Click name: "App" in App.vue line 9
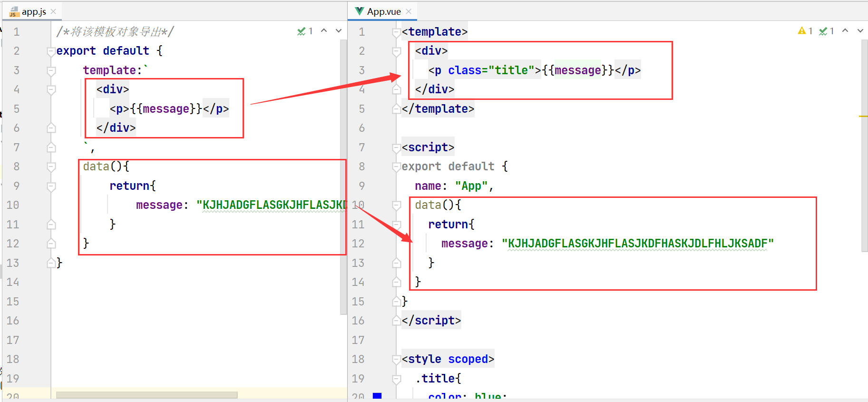Viewport: 868px width, 402px height. [x=451, y=186]
